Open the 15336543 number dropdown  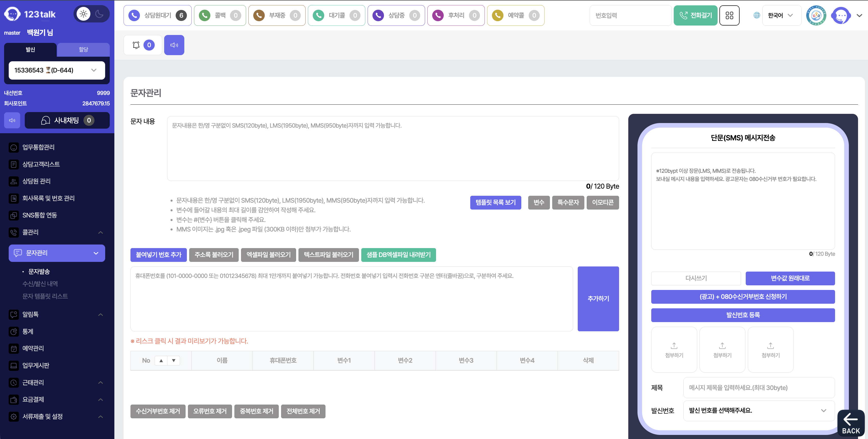[x=57, y=70]
